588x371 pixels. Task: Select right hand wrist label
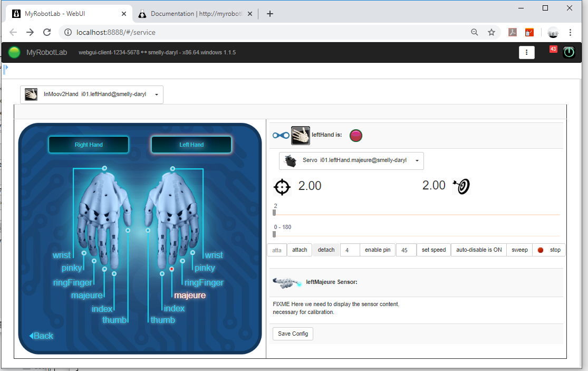[62, 255]
